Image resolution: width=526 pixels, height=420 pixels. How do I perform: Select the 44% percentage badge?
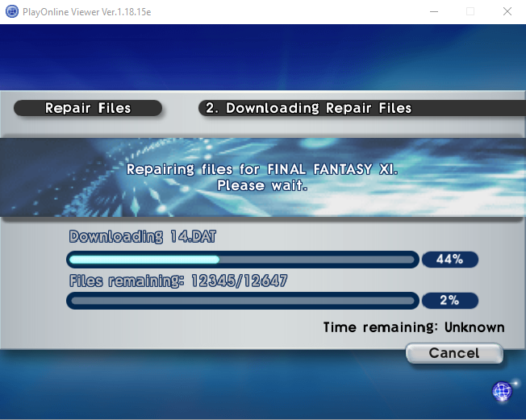click(450, 260)
